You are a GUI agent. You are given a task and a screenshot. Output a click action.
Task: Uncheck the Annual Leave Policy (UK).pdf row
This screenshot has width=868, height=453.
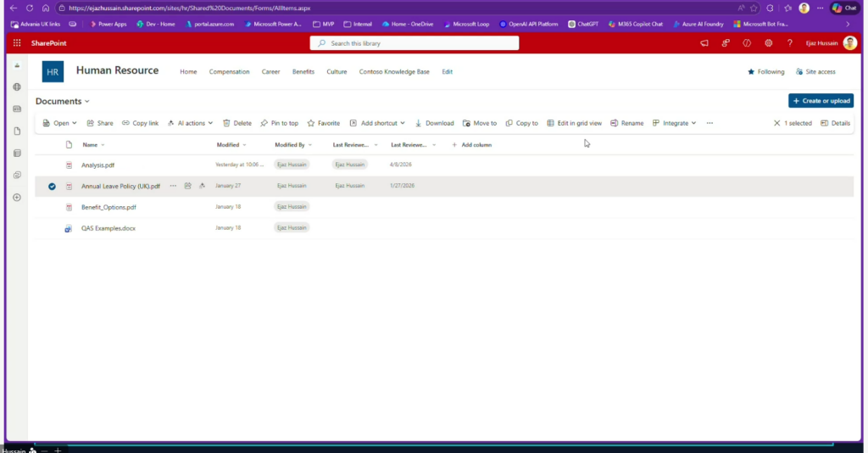tap(52, 186)
